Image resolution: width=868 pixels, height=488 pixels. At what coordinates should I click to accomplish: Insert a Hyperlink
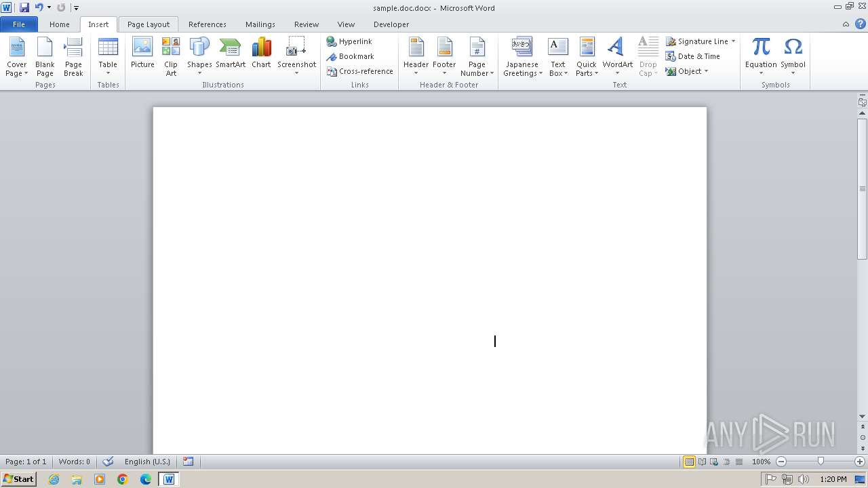point(349,41)
